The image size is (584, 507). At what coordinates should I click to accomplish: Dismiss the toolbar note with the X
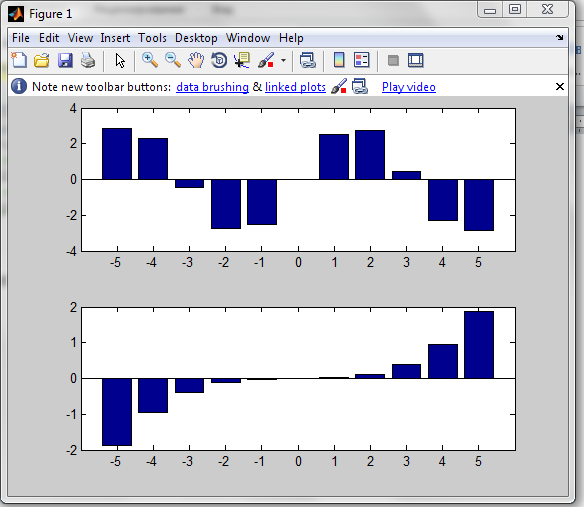click(559, 87)
